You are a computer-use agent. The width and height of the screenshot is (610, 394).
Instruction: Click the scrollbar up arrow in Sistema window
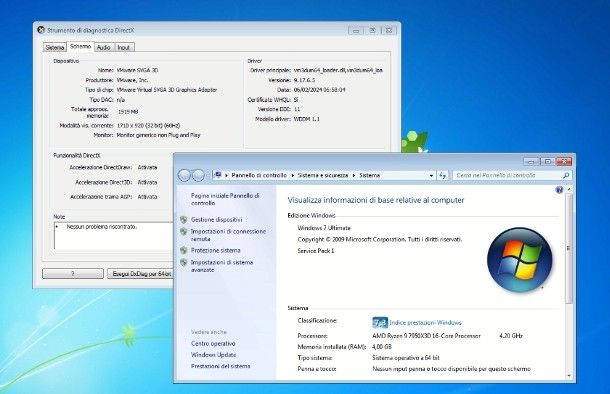coord(569,189)
